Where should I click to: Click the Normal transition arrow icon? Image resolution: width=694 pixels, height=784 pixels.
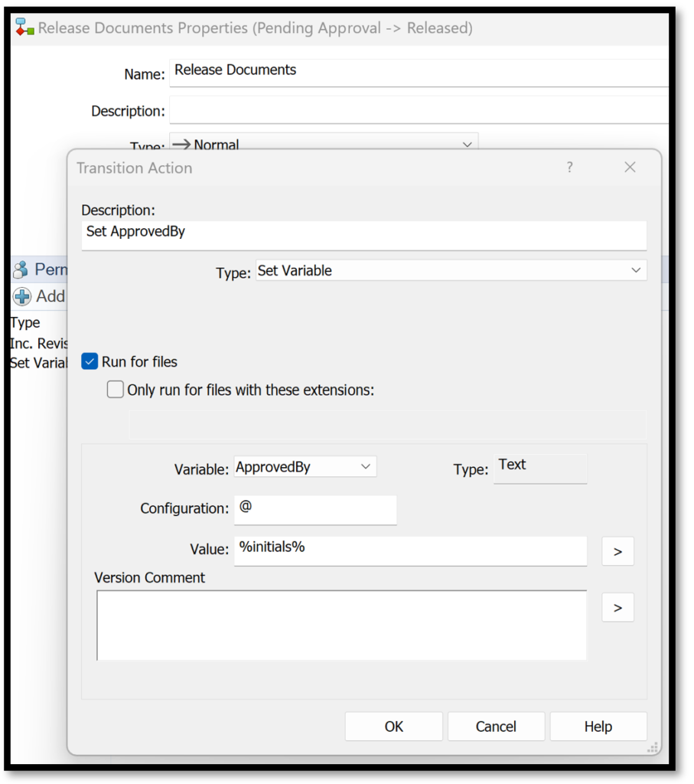click(180, 142)
